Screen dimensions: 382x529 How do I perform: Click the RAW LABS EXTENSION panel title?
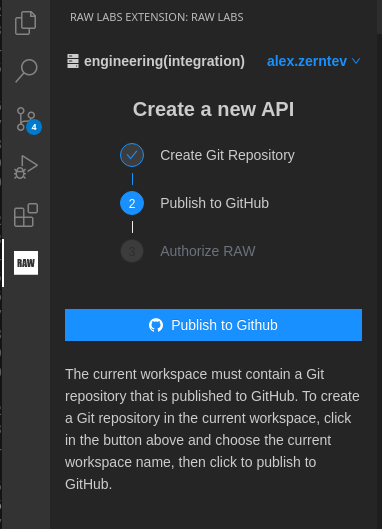click(157, 17)
